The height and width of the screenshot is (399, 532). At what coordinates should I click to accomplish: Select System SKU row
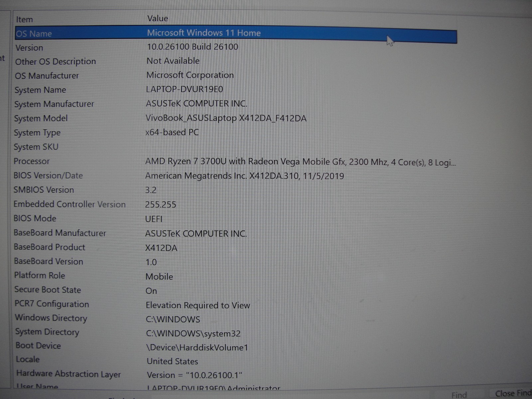click(x=36, y=147)
